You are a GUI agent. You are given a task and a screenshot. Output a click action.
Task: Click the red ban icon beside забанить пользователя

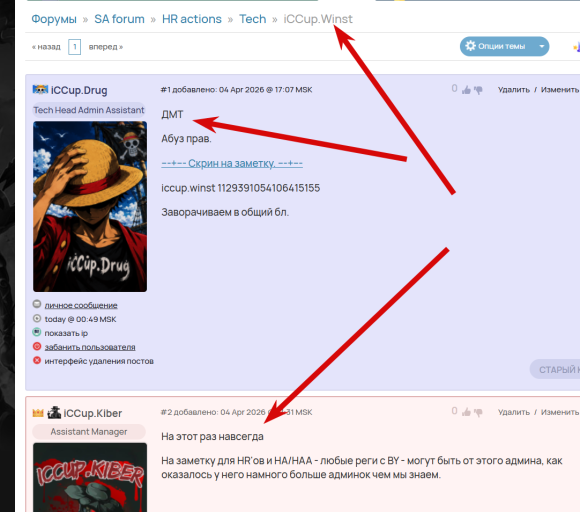pos(37,346)
